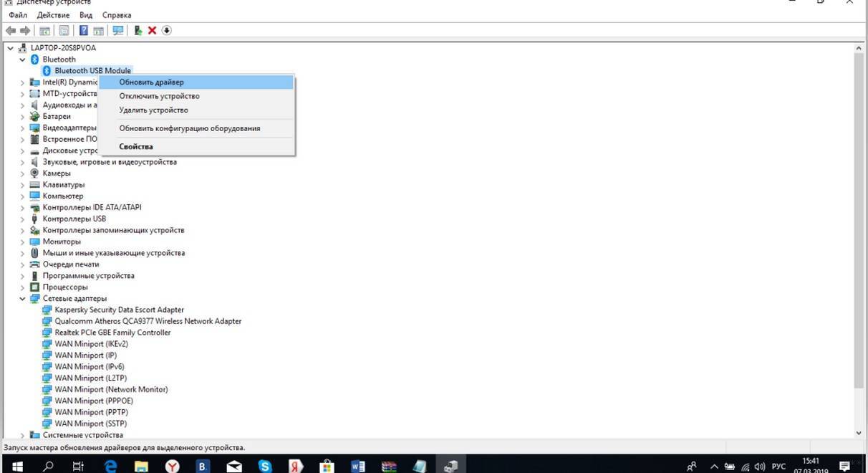
Task: Expand the Контроллеры USB category
Action: (22, 219)
